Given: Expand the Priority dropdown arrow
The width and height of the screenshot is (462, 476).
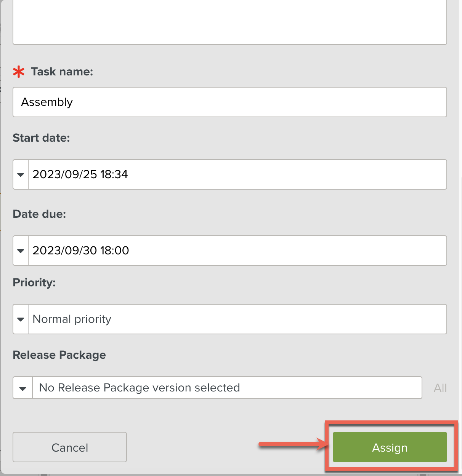Looking at the screenshot, I should click(21, 319).
